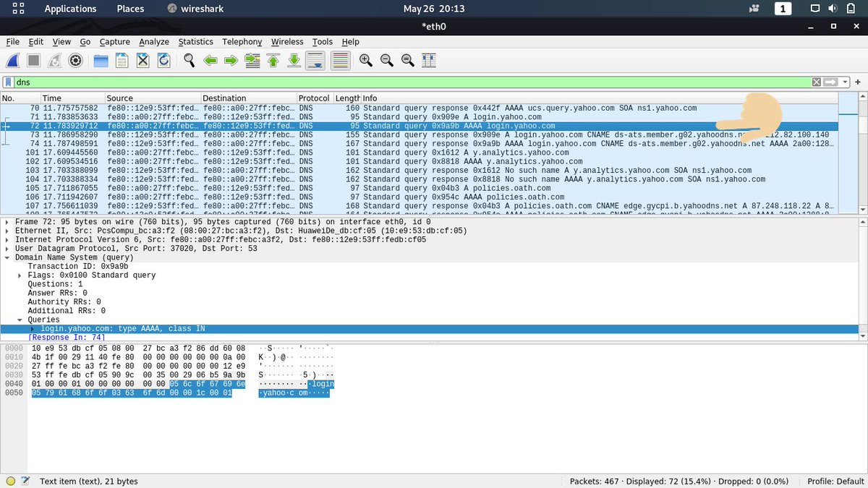The image size is (868, 488).
Task: Open the Places menu in top panel
Action: tap(130, 9)
